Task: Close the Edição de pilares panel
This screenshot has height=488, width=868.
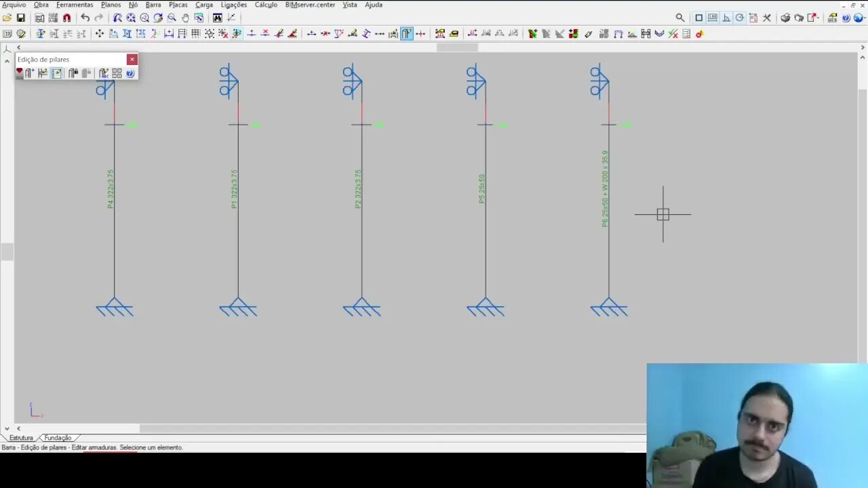Action: tap(132, 60)
